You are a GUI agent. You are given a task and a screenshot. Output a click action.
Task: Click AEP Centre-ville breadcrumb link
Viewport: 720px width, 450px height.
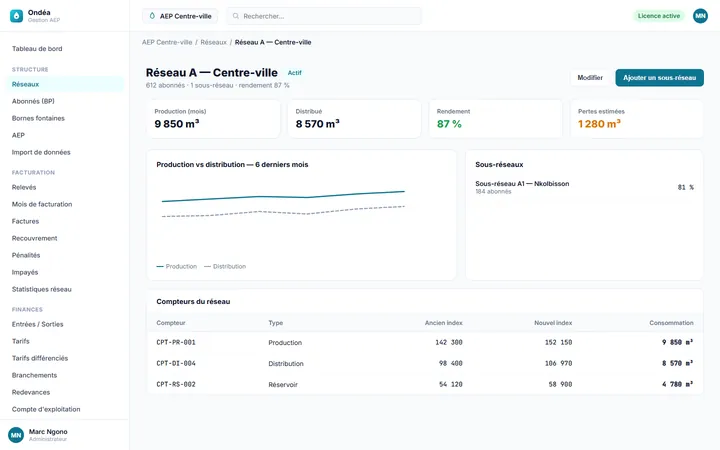167,42
